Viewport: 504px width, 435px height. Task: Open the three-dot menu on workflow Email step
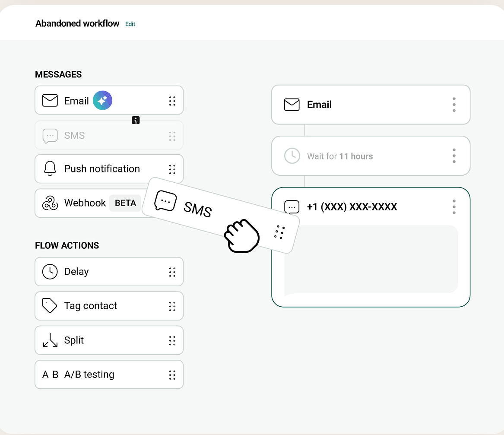(454, 105)
